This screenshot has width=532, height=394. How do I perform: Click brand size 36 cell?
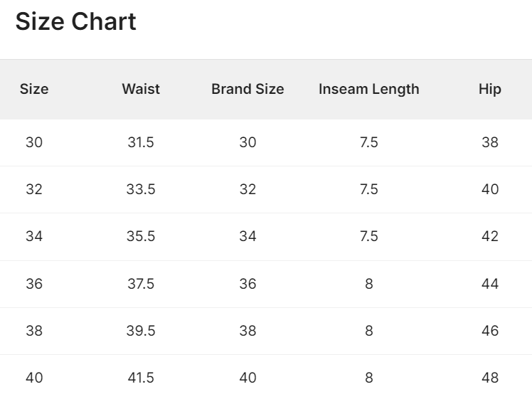248,284
